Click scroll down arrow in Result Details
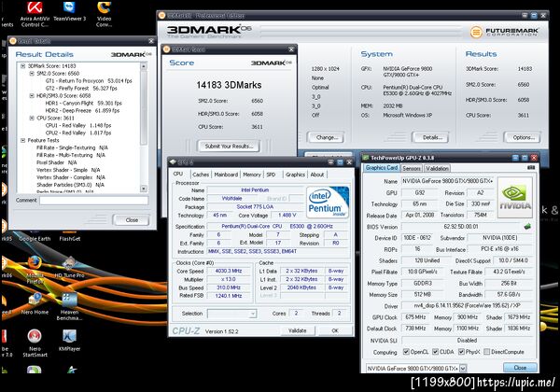The width and height of the screenshot is (560, 392). pos(144,189)
